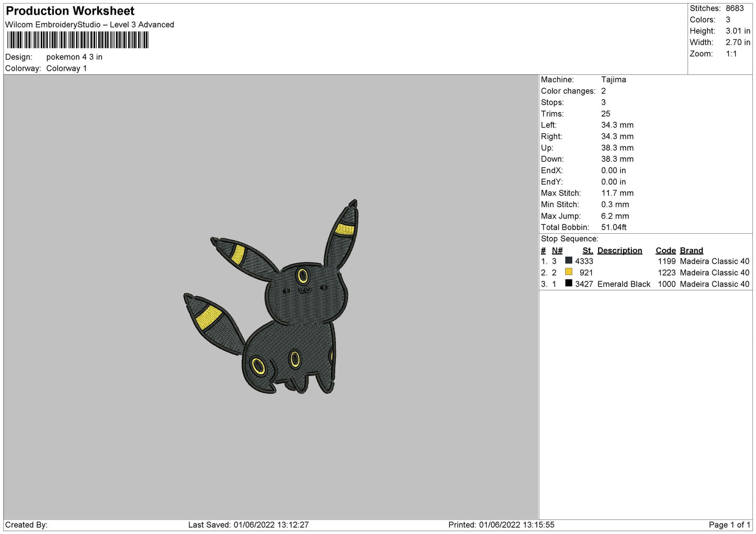Click the Total Bobbin value '51.04ft'

(x=614, y=227)
